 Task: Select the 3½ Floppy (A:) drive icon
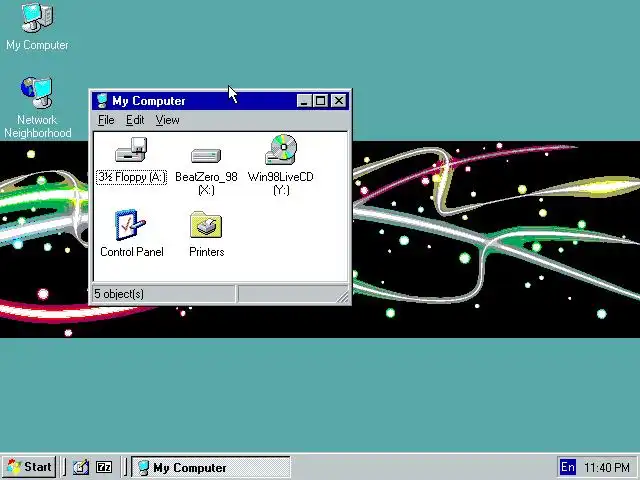[131, 149]
